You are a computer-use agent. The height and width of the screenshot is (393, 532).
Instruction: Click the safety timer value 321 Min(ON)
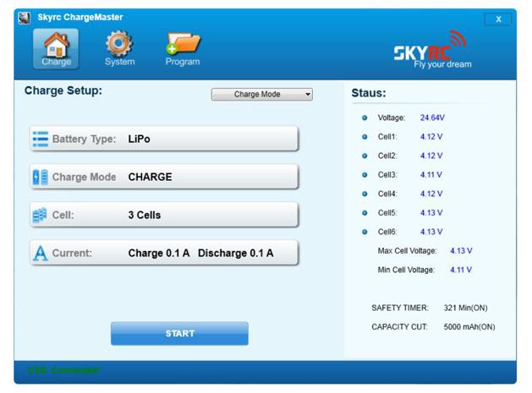tap(465, 308)
